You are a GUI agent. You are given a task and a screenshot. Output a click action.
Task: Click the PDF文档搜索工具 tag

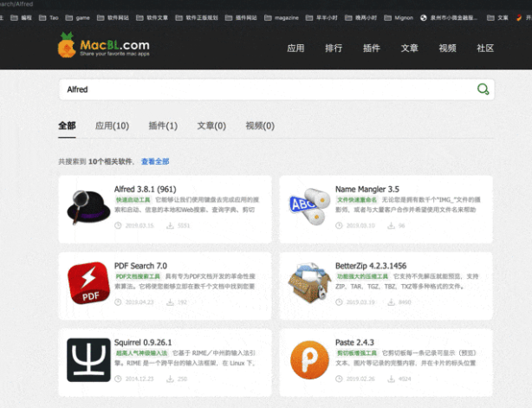pyautogui.click(x=138, y=276)
